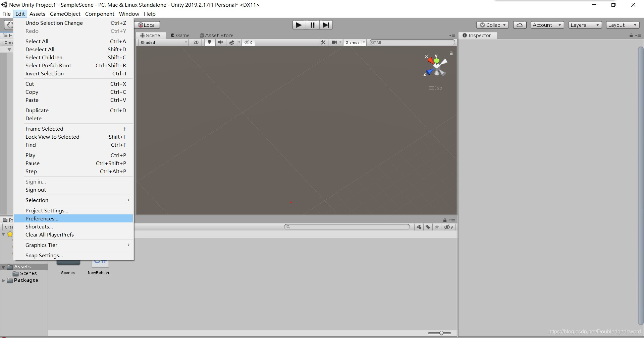Collapse the Assets folder tree arrow
The height and width of the screenshot is (338, 644).
(x=3, y=267)
